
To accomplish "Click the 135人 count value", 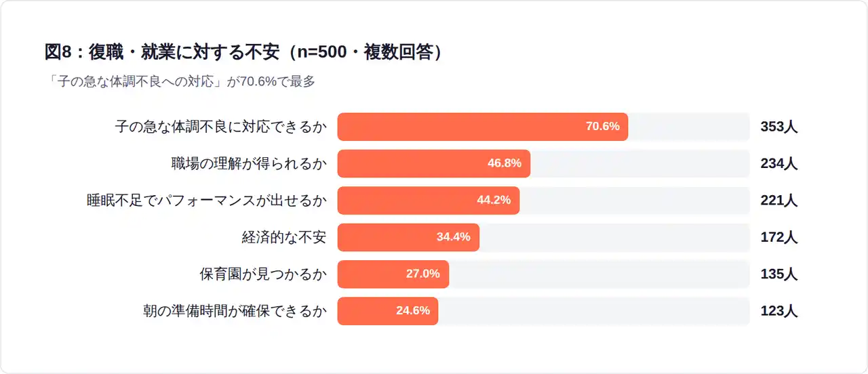I will coord(778,274).
